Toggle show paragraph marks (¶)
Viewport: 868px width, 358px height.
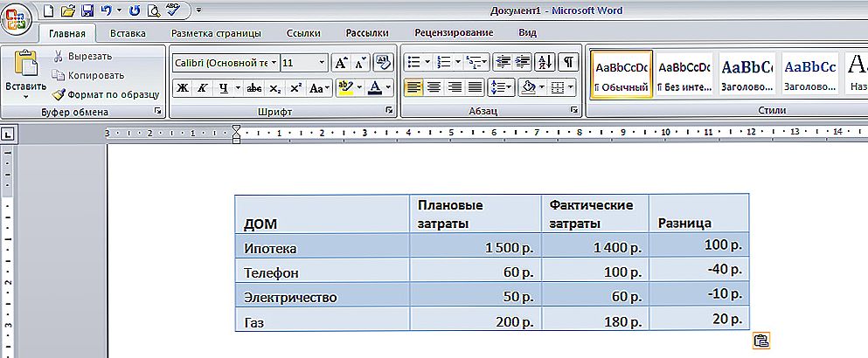click(x=568, y=62)
